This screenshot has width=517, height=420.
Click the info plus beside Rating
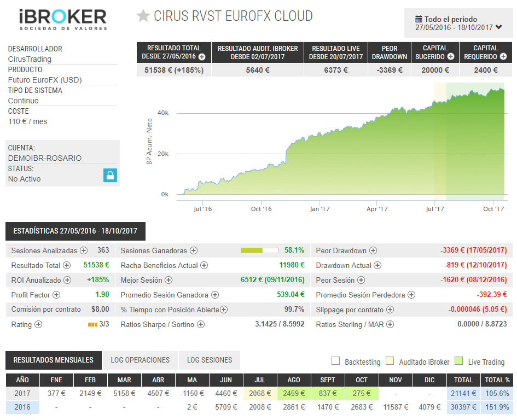pos(38,324)
